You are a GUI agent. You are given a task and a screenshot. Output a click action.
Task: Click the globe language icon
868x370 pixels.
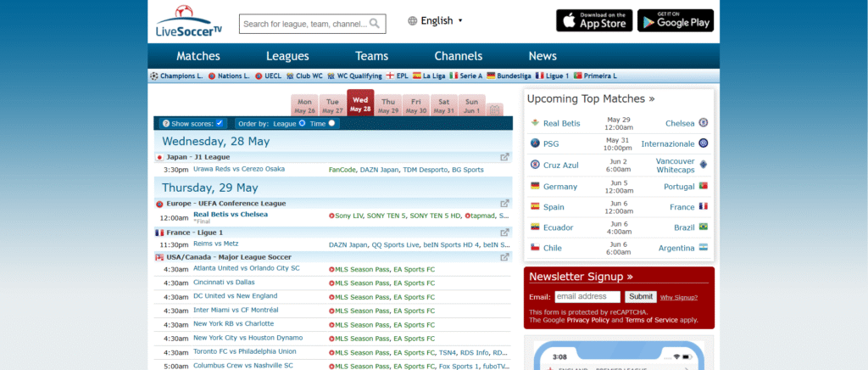[413, 21]
